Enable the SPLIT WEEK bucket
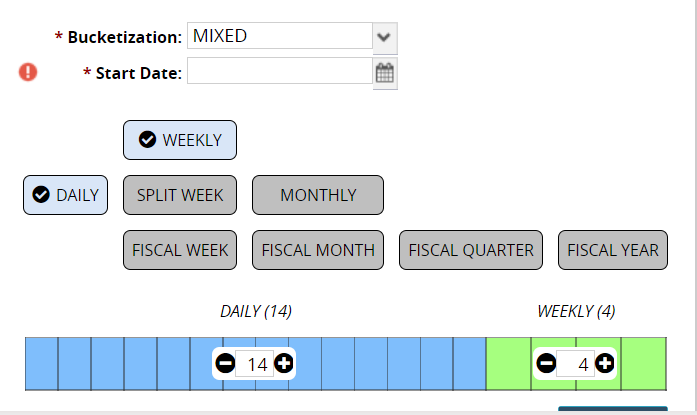Image resolution: width=697 pixels, height=415 pixels. pyautogui.click(x=180, y=195)
